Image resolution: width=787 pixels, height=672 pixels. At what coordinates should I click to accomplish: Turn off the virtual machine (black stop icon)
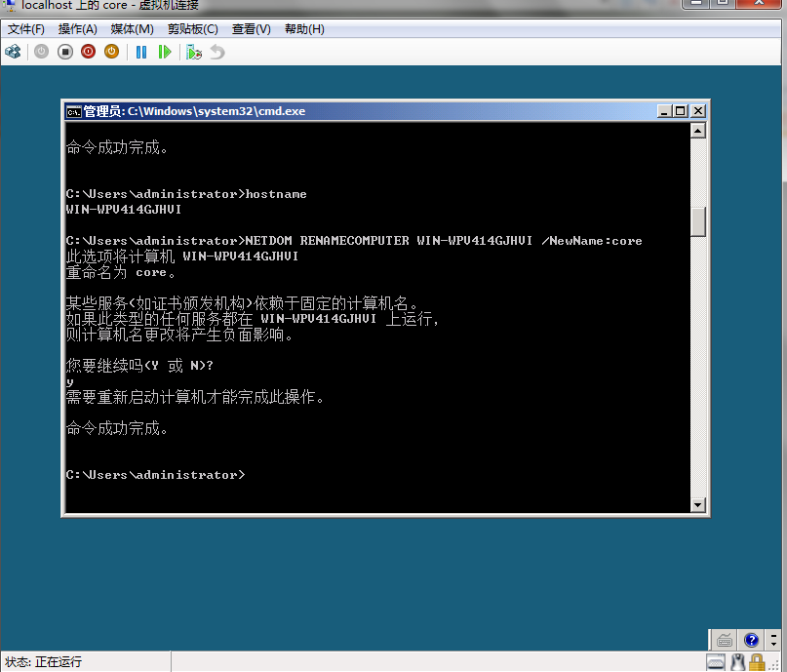pos(64,52)
